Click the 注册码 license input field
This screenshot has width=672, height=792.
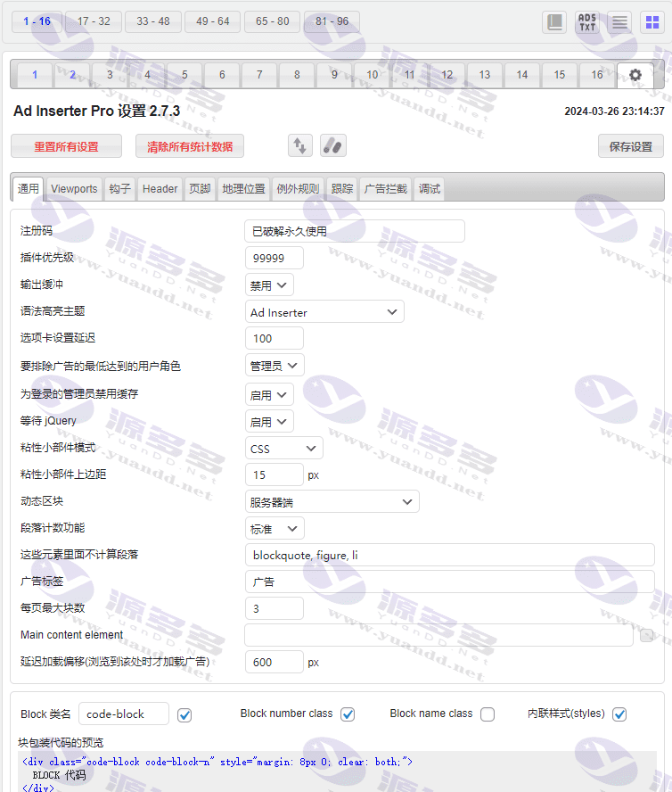click(x=355, y=231)
